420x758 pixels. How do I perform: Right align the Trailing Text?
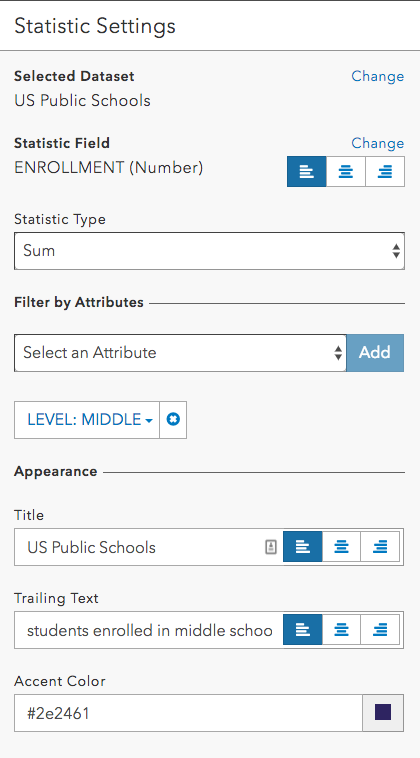coord(380,630)
